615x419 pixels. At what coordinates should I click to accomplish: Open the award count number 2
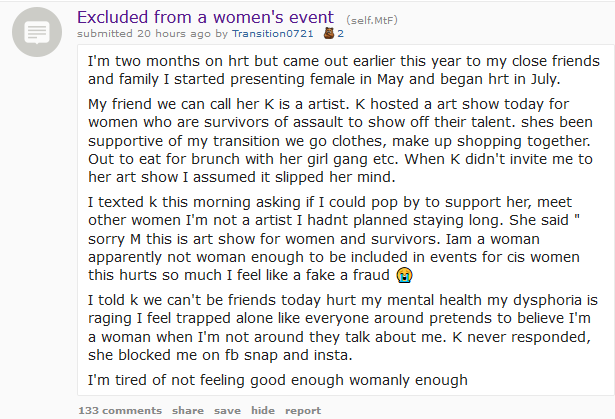[340, 34]
